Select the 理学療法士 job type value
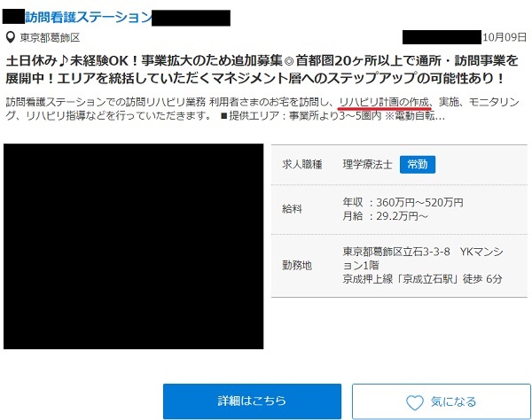 [x=367, y=165]
